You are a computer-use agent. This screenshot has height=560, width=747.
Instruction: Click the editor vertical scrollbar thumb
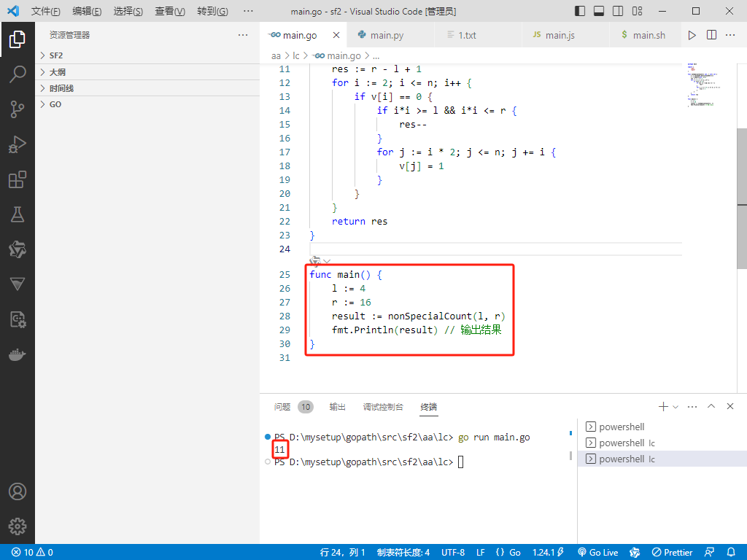click(x=742, y=198)
